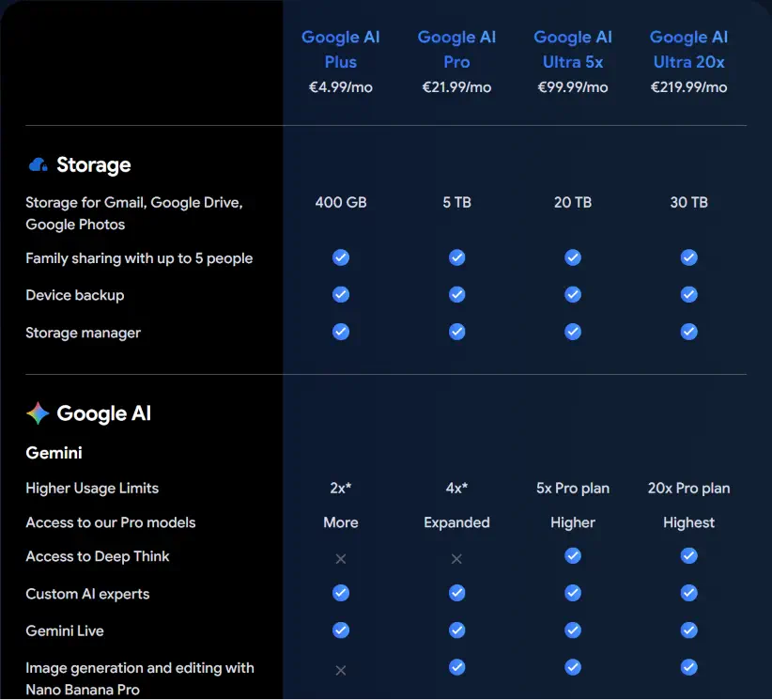Click Custom AI experts checkmark for Pro
772x700 pixels.
pyautogui.click(x=456, y=593)
